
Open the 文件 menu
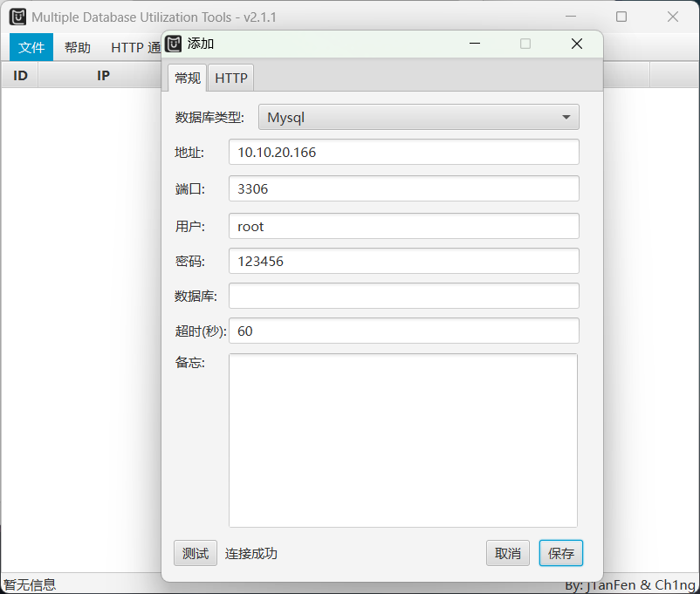click(x=31, y=48)
